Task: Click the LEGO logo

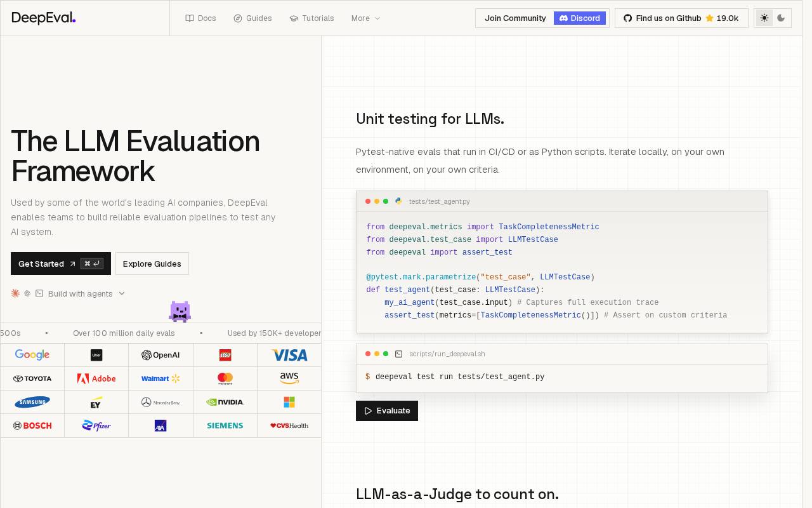Action: (225, 355)
